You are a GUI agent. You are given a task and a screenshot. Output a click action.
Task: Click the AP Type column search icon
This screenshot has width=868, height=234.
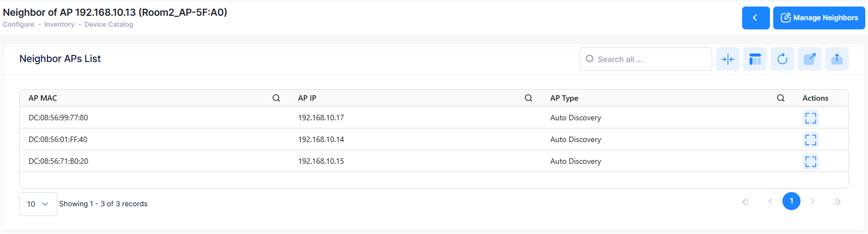780,98
